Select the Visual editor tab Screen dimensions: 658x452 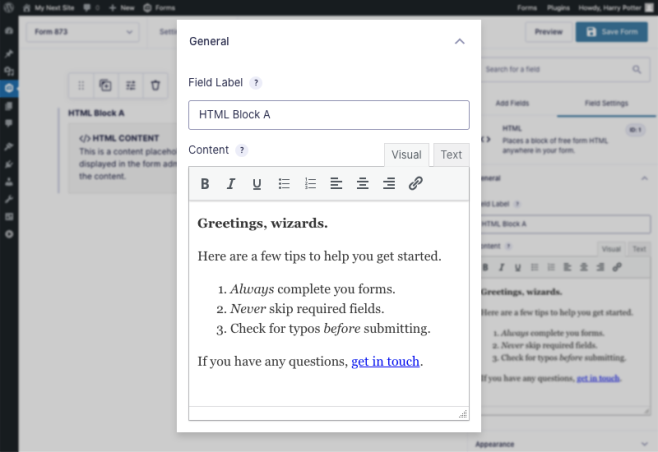[x=406, y=154]
